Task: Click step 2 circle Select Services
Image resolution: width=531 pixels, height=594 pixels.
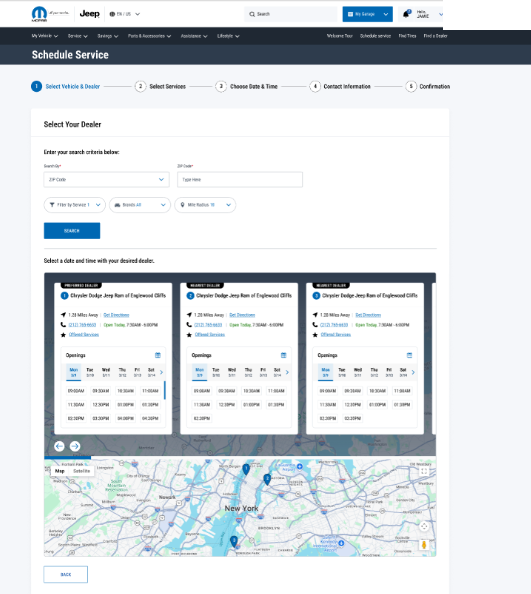Action: click(141, 86)
